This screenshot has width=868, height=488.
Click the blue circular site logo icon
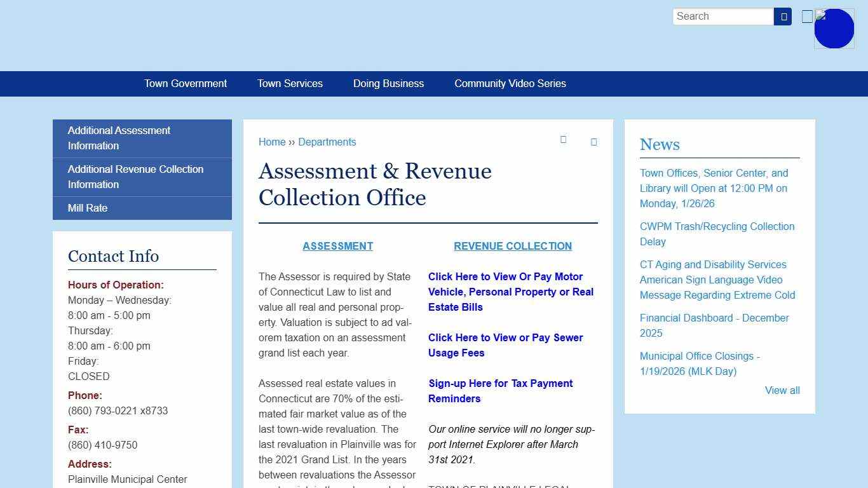pos(834,28)
